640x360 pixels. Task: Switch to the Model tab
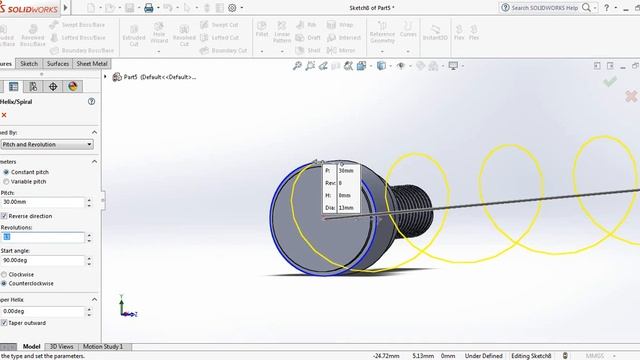click(x=31, y=347)
